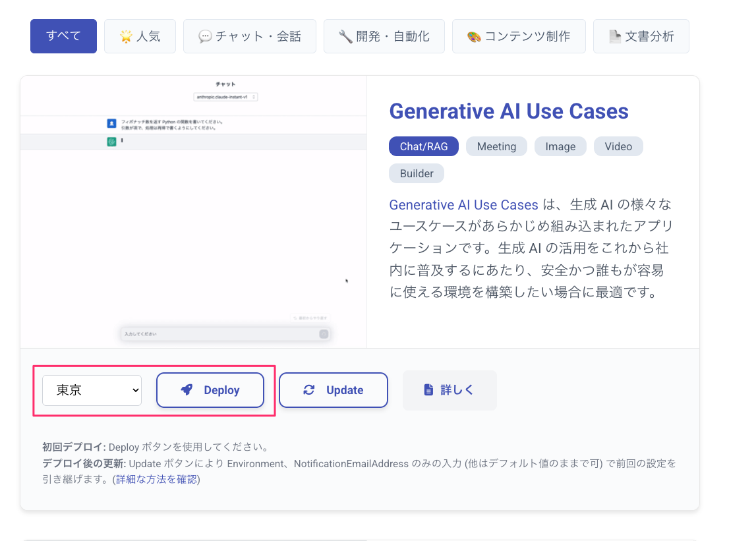This screenshot has width=756, height=541.
Task: Select the Chat/RAG tag
Action: click(423, 146)
